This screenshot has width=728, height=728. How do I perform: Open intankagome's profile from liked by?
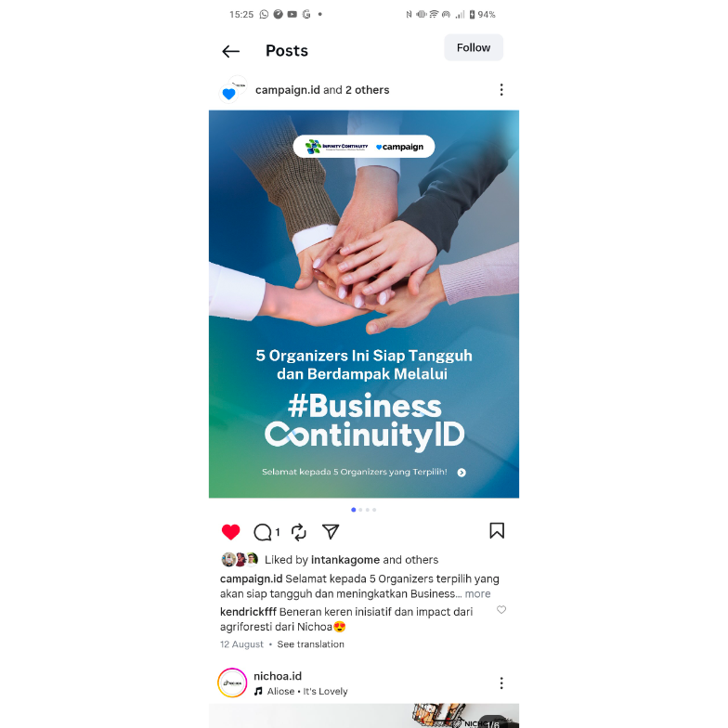(x=345, y=560)
